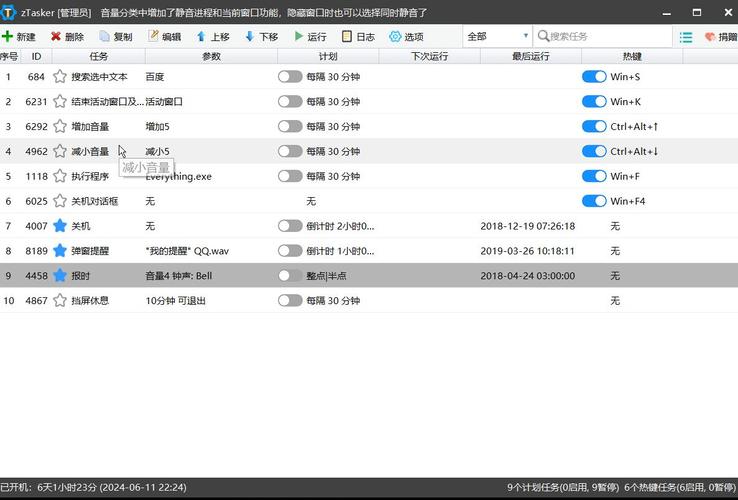
Task: Click the New task (新建) toolbar button
Action: tap(19, 36)
